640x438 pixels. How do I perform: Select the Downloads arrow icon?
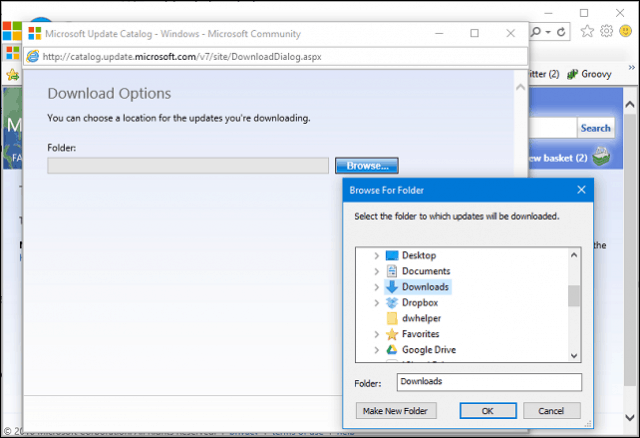392,287
